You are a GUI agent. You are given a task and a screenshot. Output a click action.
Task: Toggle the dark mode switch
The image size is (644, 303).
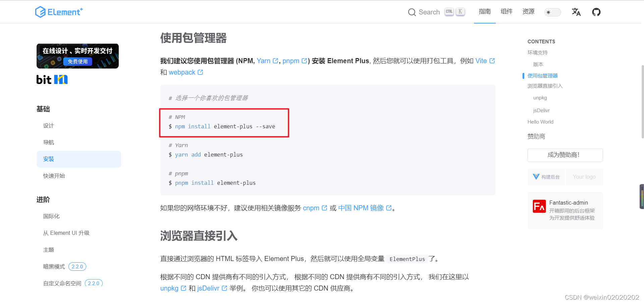pyautogui.click(x=553, y=12)
